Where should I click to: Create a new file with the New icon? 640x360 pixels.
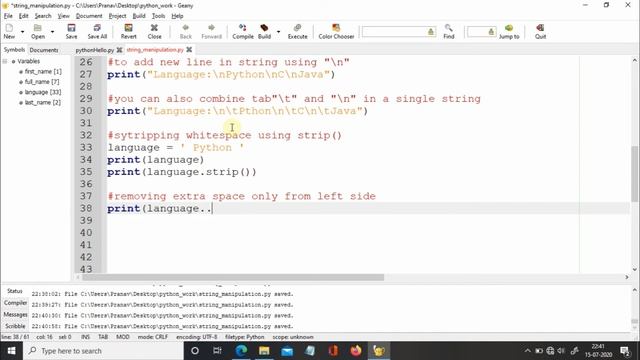pos(9,31)
